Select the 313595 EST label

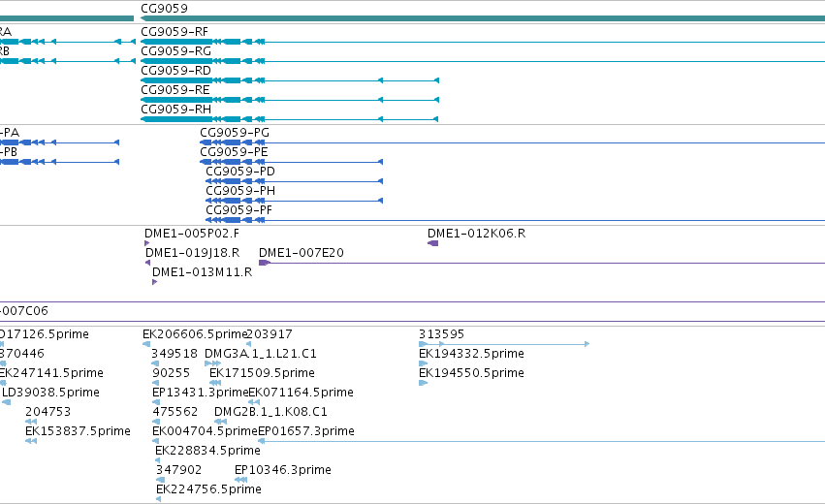click(x=441, y=334)
